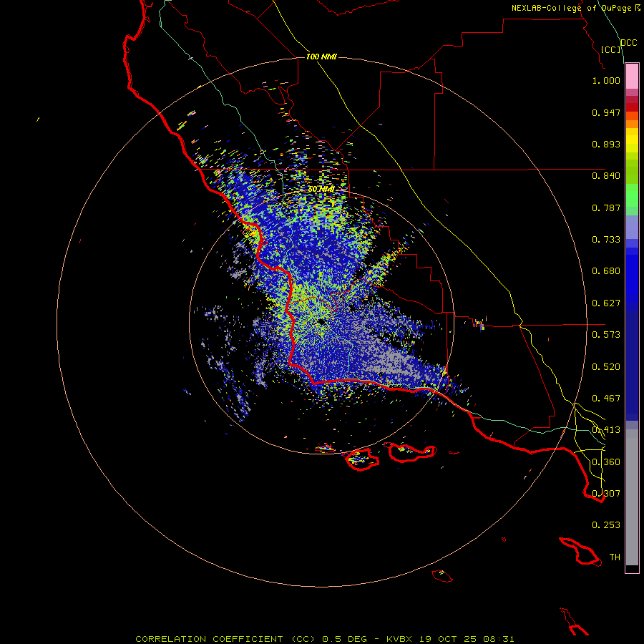Pick the bright green color bar segment
This screenshot has width=644, height=644.
pos(632,195)
